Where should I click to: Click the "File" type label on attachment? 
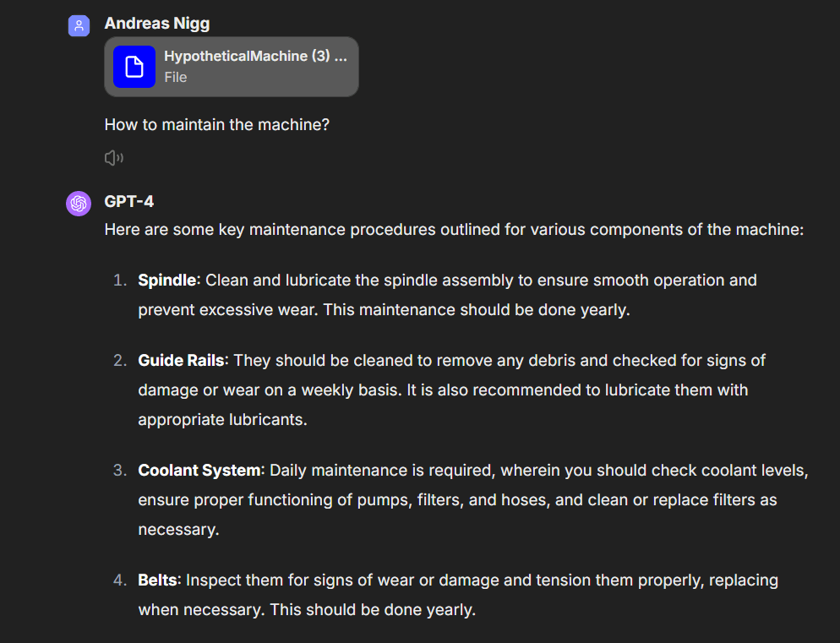[176, 77]
